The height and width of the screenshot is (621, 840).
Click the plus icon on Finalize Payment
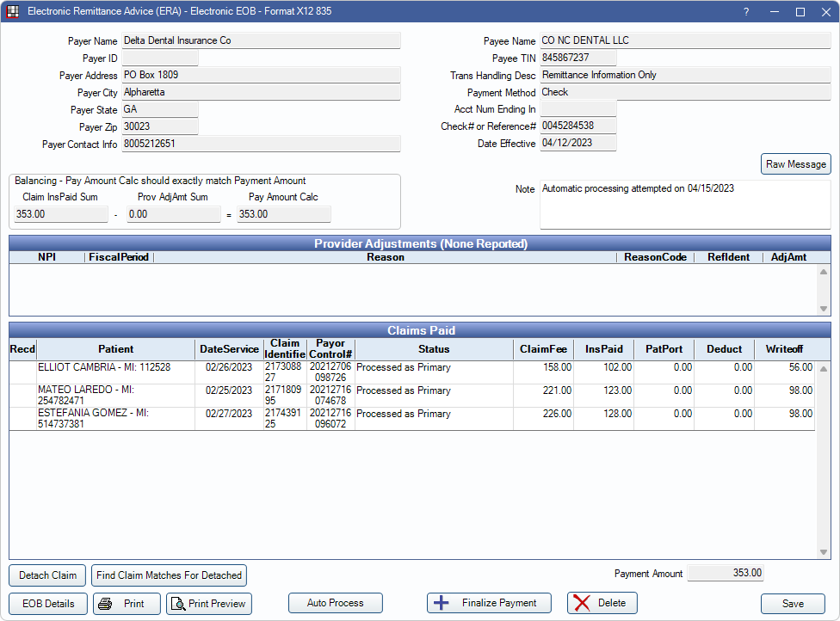[x=442, y=603]
